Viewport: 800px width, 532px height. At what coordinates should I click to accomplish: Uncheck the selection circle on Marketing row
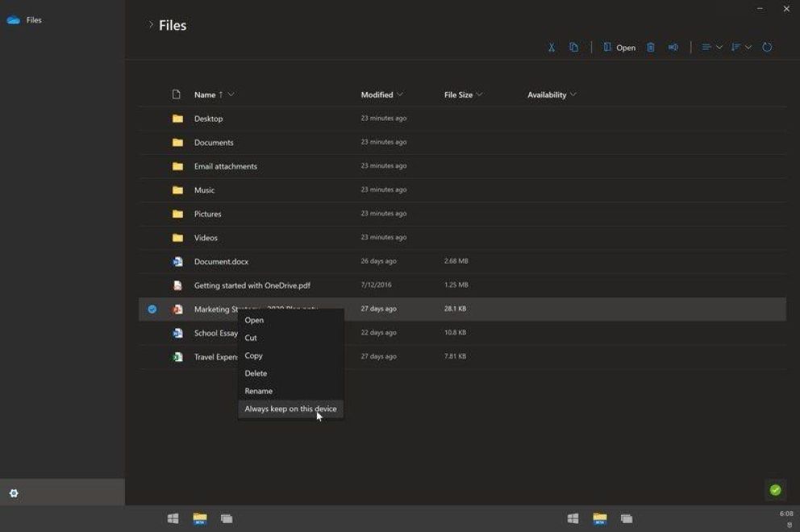point(152,309)
